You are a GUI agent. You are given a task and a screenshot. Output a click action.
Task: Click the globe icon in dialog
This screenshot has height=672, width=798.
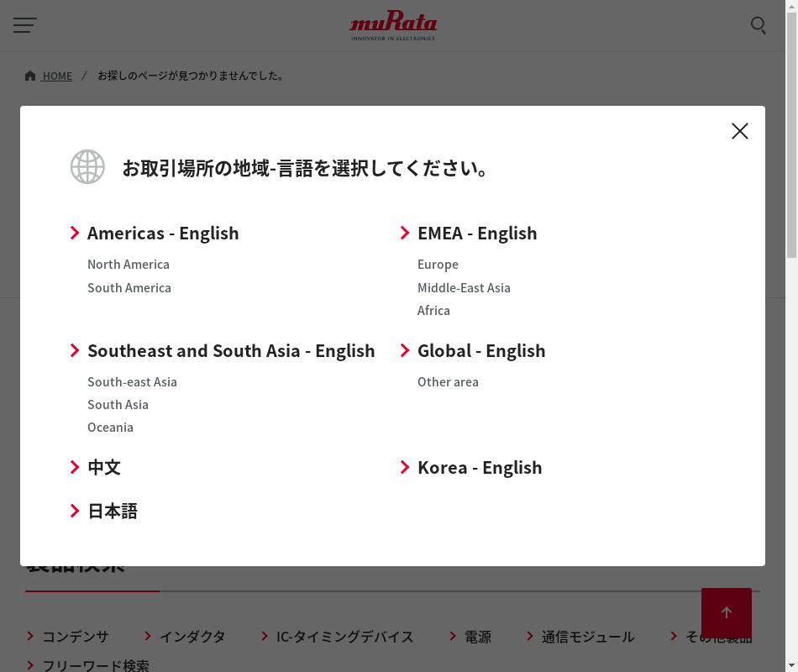pos(87,167)
